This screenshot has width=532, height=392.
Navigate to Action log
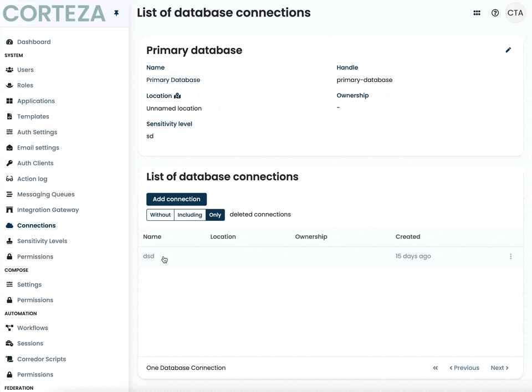click(32, 179)
